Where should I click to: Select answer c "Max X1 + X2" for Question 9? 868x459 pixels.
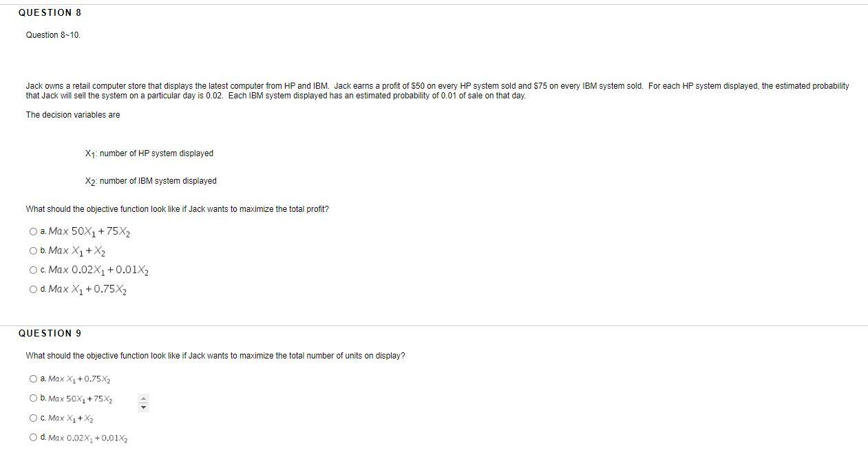click(x=32, y=417)
